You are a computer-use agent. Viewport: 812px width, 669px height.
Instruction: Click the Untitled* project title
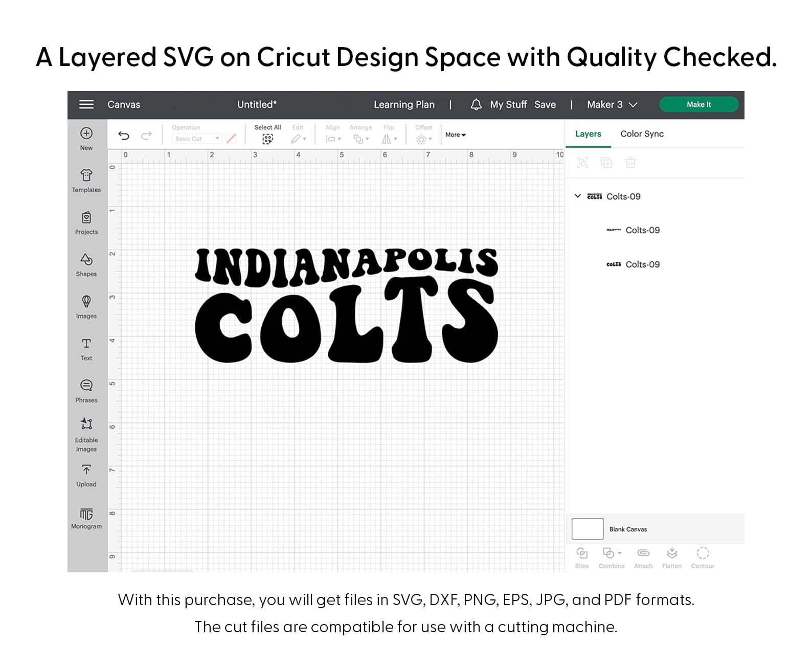coord(257,104)
